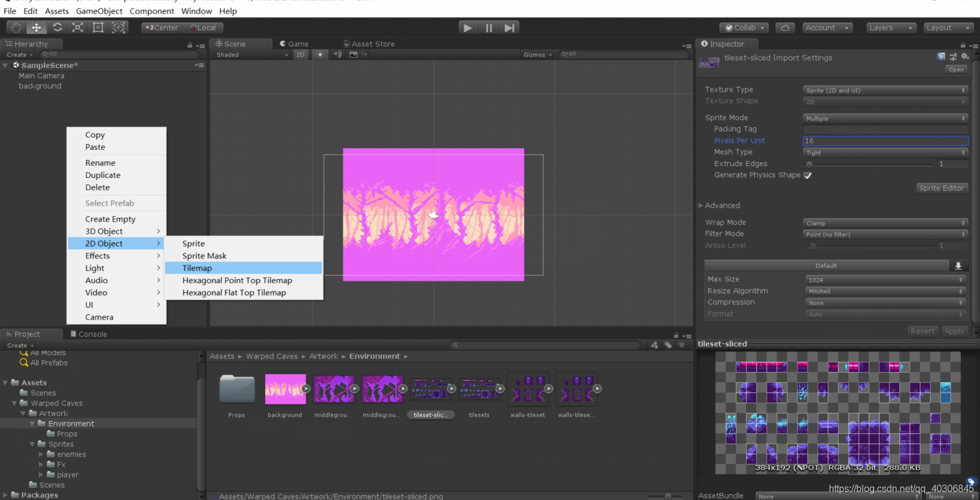Open the Layout dropdown

[x=948, y=28]
